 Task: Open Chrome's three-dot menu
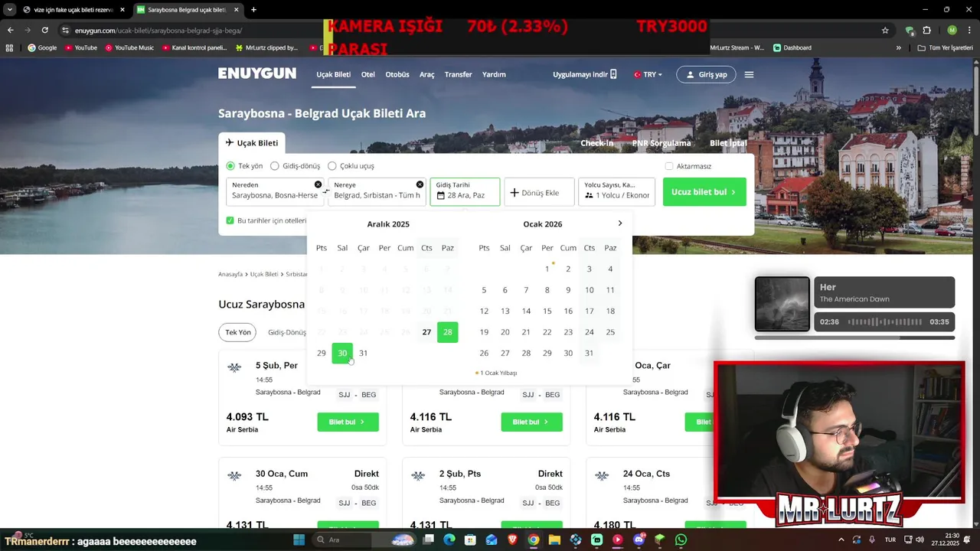tap(969, 31)
